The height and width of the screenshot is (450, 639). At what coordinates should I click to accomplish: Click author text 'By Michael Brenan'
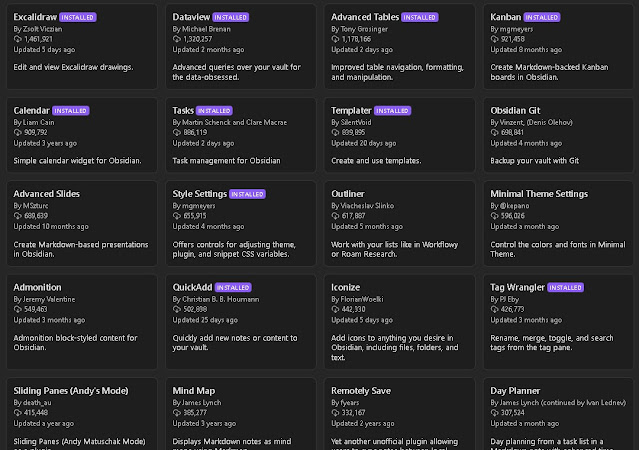[201, 29]
